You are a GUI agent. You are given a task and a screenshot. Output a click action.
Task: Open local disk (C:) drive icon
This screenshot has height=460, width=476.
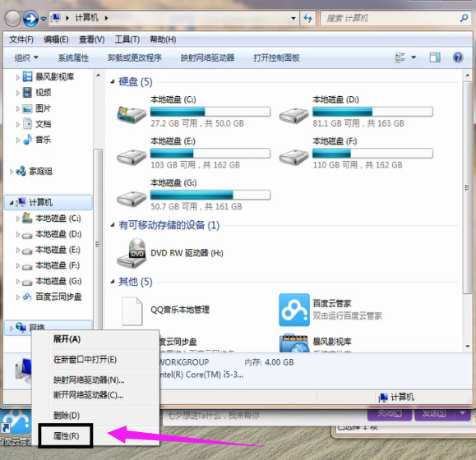point(132,115)
